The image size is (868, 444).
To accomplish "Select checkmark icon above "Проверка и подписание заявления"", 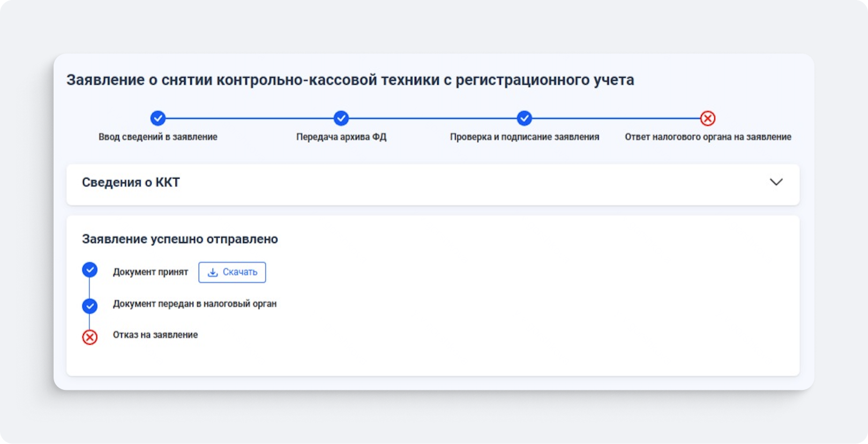I will tap(524, 118).
